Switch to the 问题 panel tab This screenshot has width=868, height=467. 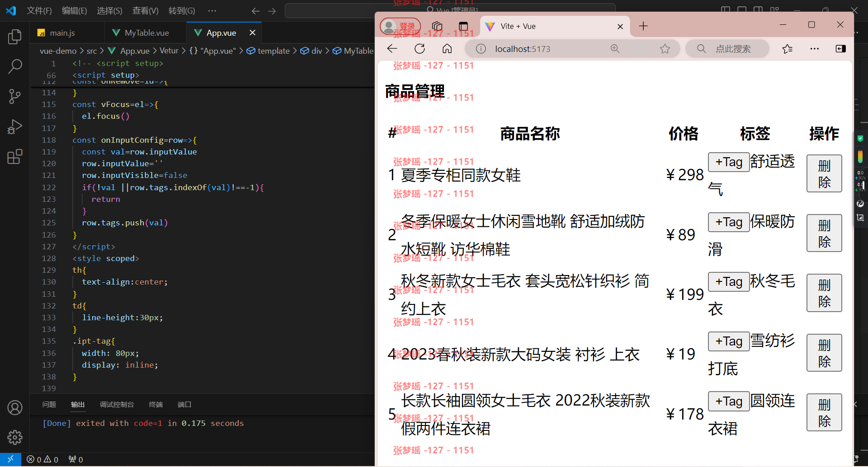click(x=49, y=404)
